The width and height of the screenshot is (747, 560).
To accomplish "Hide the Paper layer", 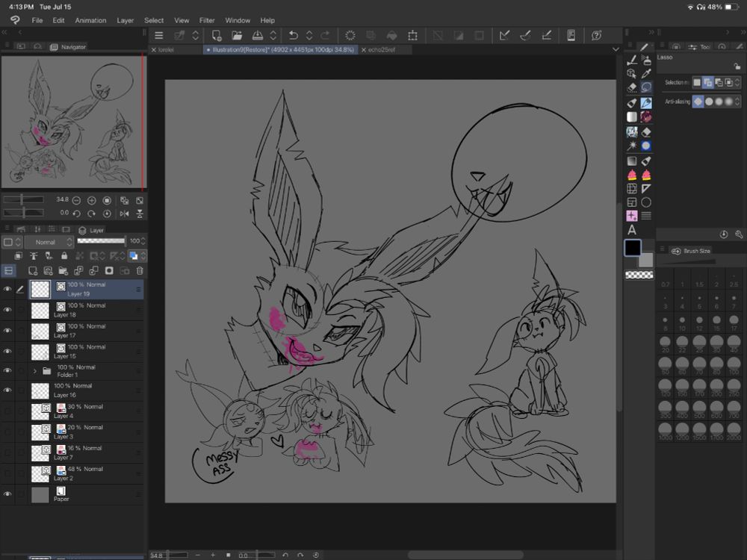I will (x=7, y=494).
